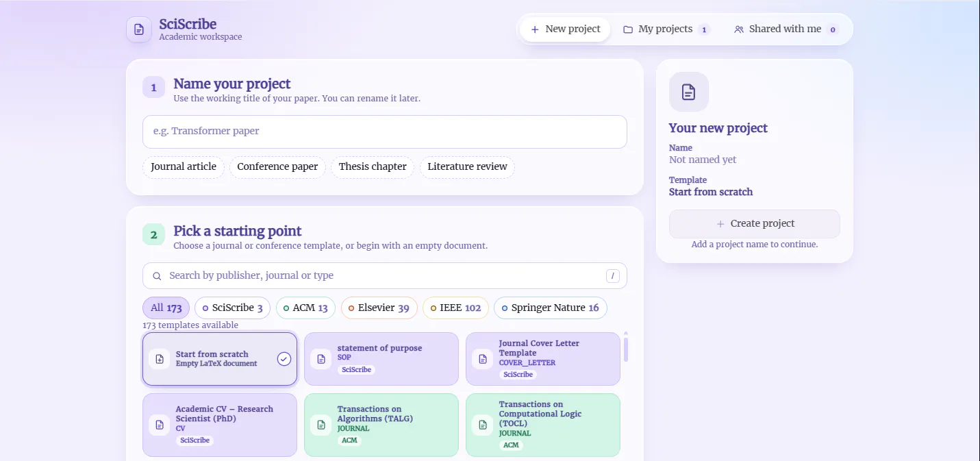Image resolution: width=980 pixels, height=461 pixels.
Task: Choose the Literature review suggestion chip
Action: [467, 167]
